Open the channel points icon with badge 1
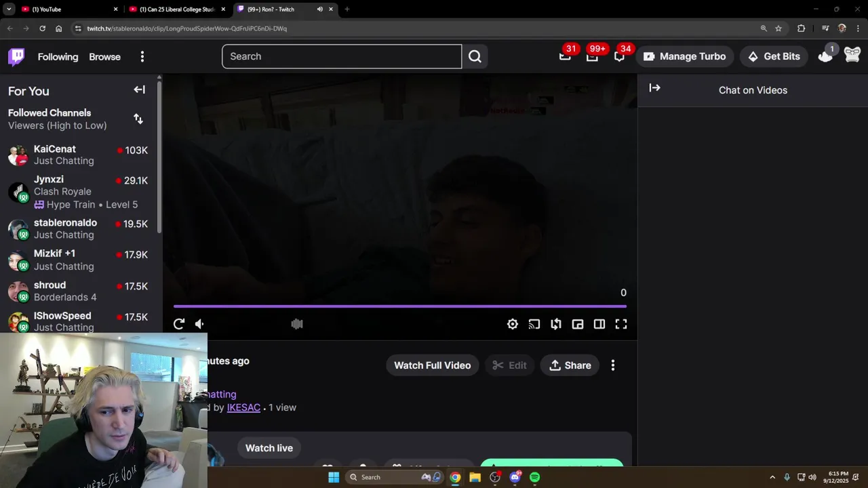The height and width of the screenshot is (488, 868). [x=825, y=56]
